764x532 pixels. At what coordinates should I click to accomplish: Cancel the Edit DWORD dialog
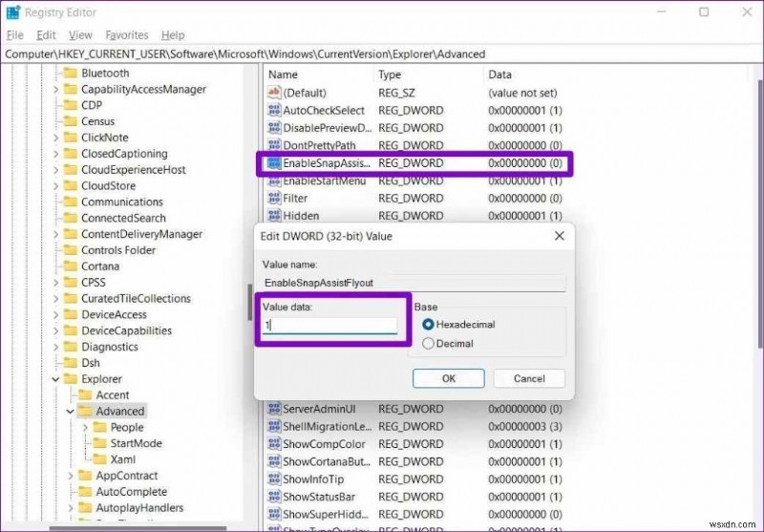tap(529, 378)
